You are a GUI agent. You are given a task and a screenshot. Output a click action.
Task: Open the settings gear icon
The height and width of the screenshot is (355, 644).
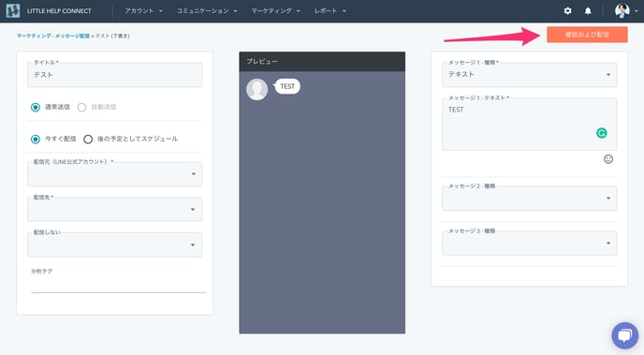(567, 11)
